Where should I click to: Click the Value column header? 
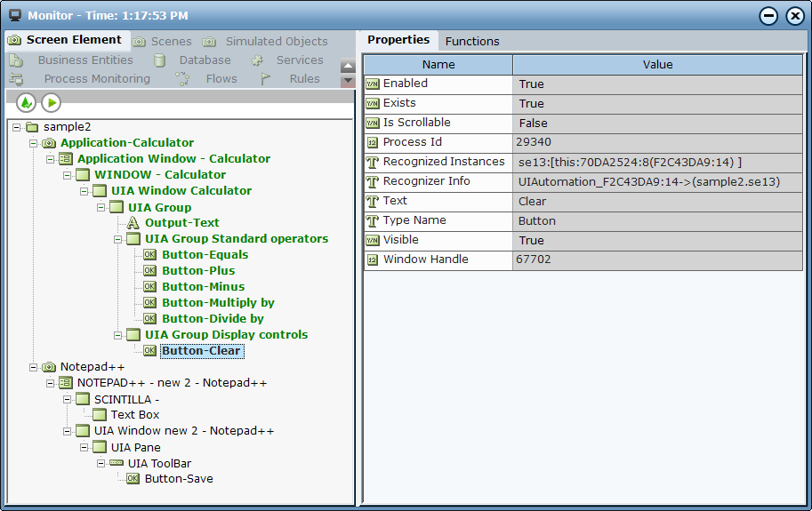click(657, 65)
